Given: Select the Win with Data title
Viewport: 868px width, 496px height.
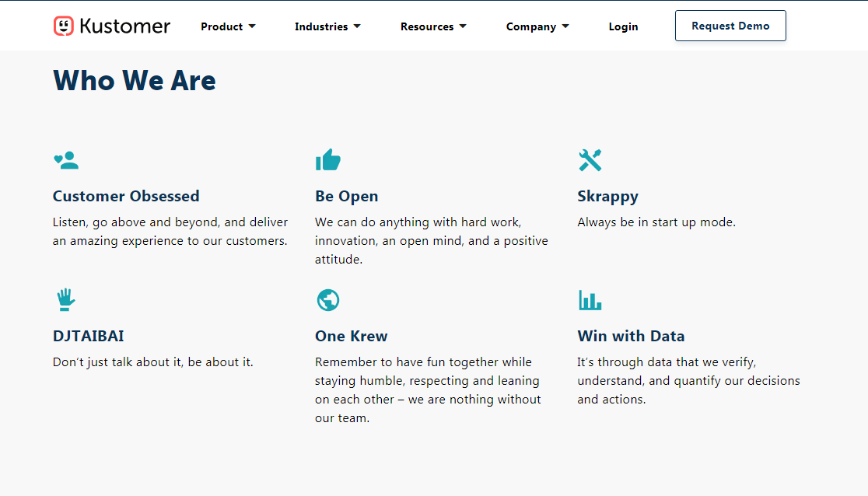Looking at the screenshot, I should click(x=631, y=336).
